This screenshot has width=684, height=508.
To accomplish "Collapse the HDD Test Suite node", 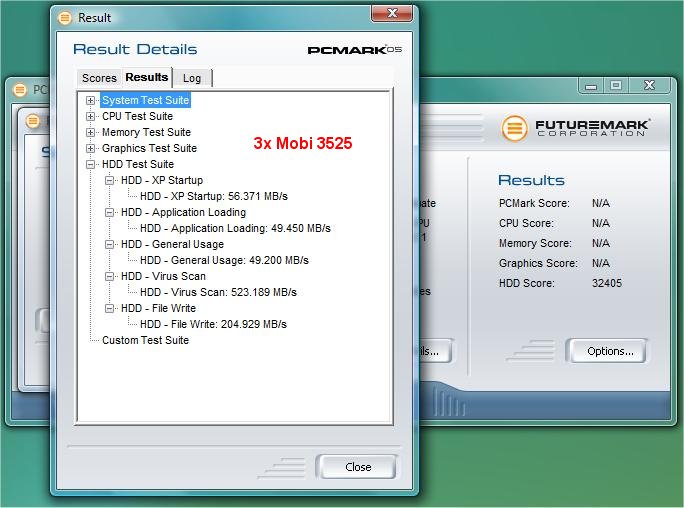I will pos(90,164).
